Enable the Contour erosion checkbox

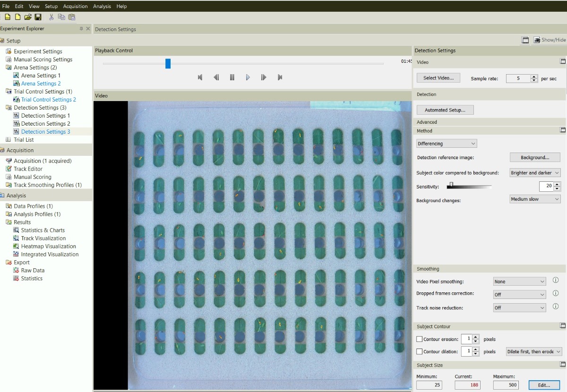[420, 339]
